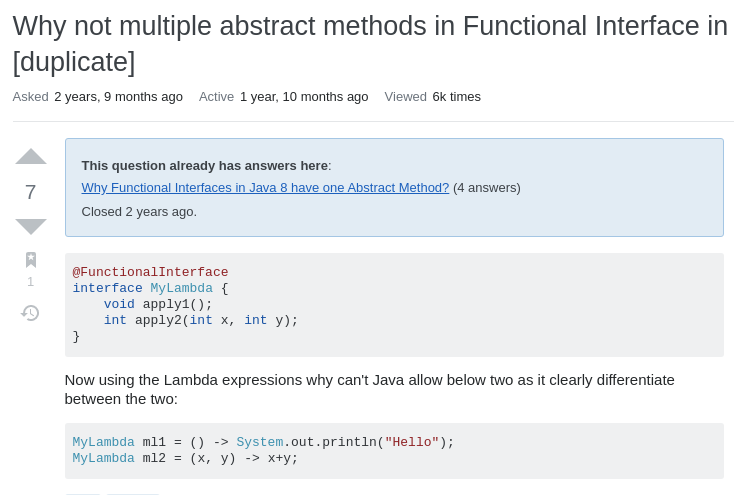Click the 'Closed 2 years ago.' text
734x495 pixels.
(139, 211)
